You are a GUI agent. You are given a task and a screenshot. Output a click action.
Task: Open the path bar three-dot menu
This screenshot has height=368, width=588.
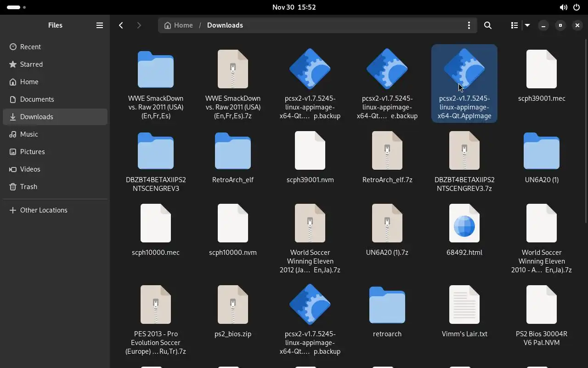click(469, 25)
